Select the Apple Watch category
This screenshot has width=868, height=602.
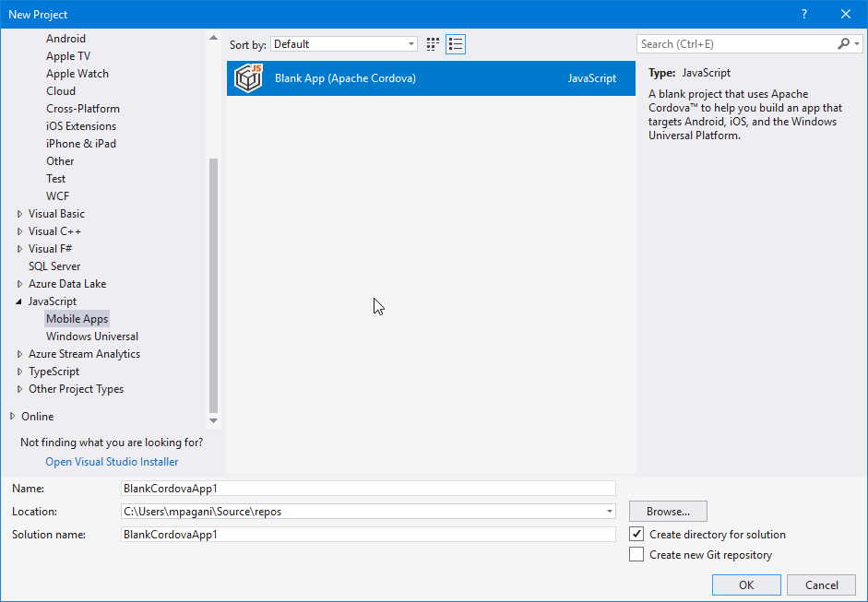click(77, 74)
